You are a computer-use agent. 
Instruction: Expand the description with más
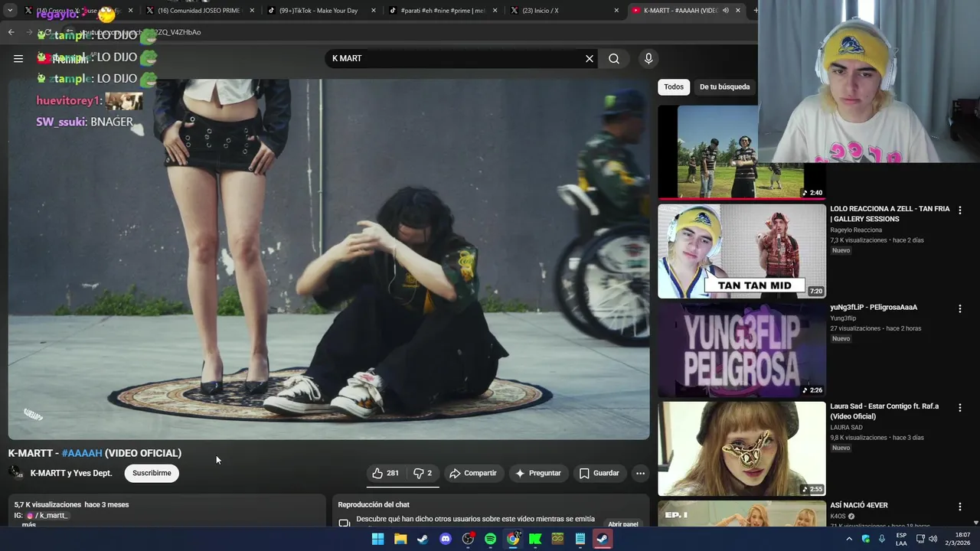(x=28, y=524)
